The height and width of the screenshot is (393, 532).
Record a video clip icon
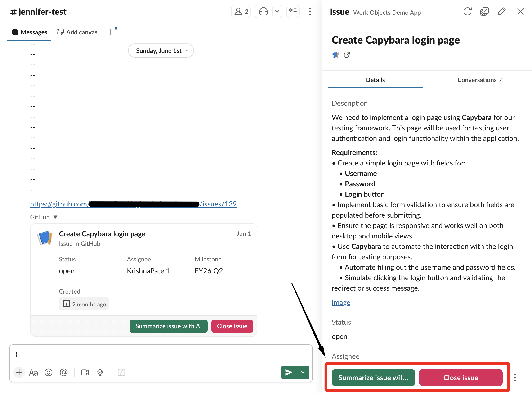pos(85,372)
